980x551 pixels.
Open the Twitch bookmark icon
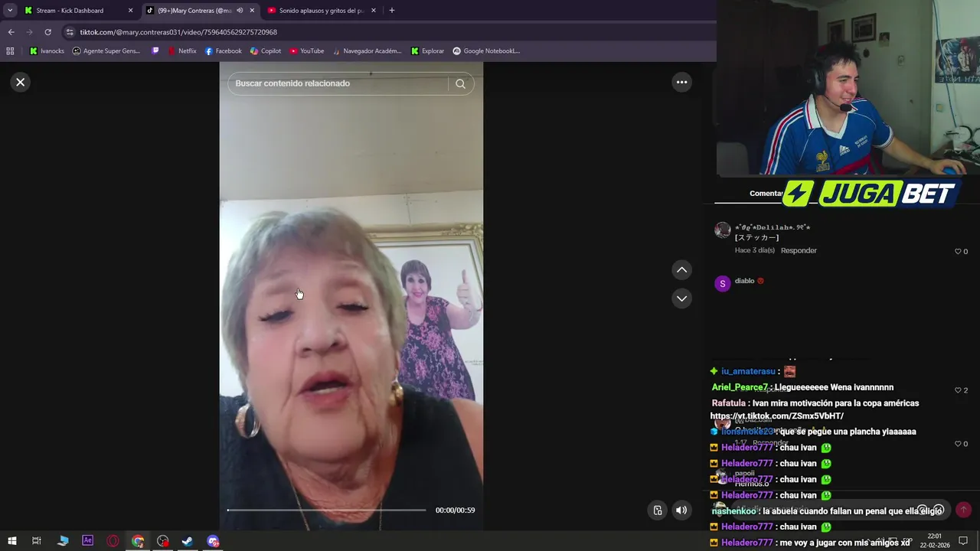click(x=155, y=51)
